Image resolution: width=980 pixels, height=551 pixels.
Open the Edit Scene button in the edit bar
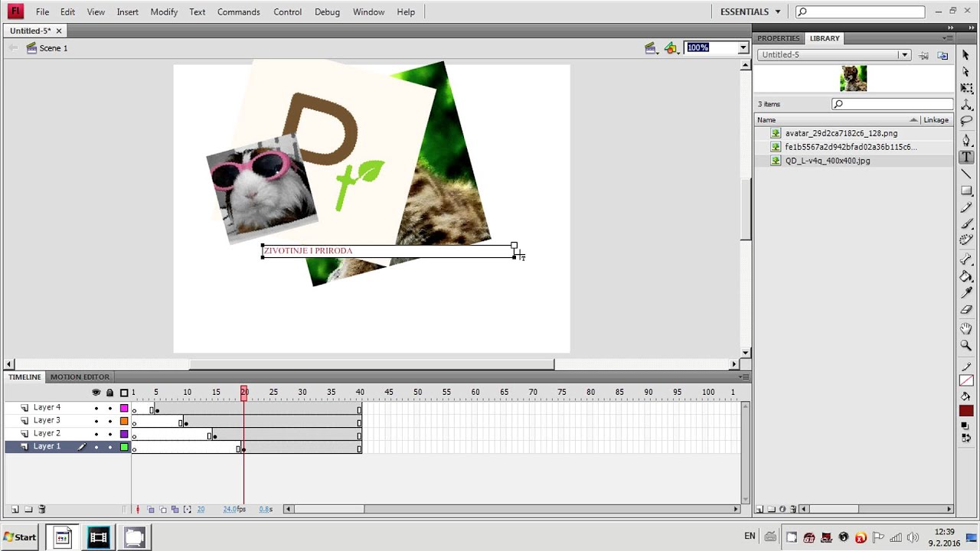click(x=650, y=47)
